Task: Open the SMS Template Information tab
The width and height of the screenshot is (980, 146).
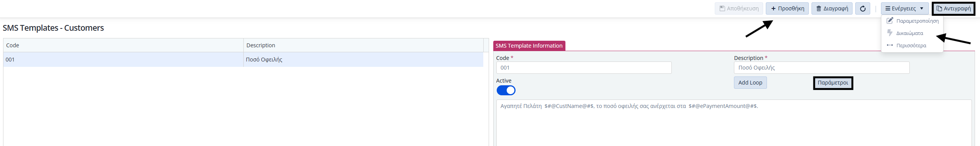Action: (x=529, y=46)
